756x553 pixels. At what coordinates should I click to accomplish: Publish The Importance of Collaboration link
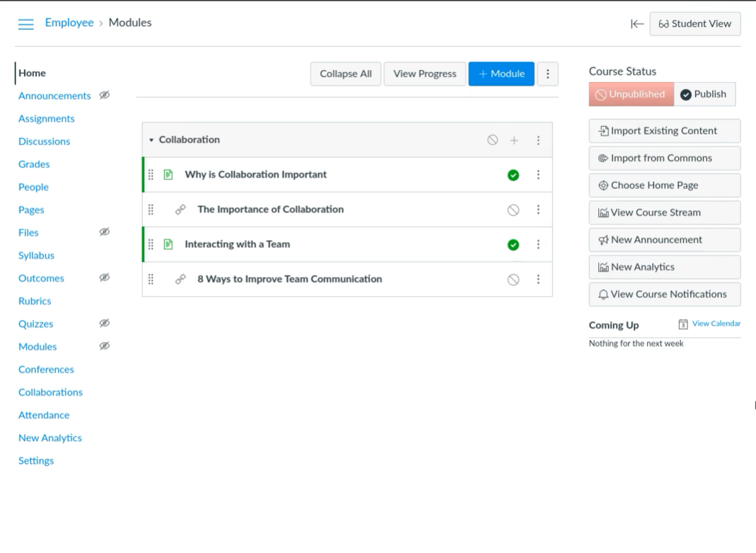[x=514, y=210]
